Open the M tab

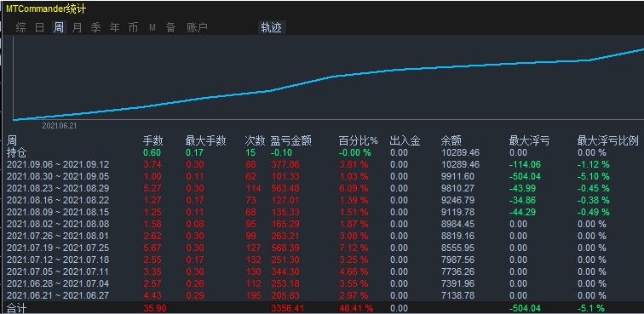(152, 27)
